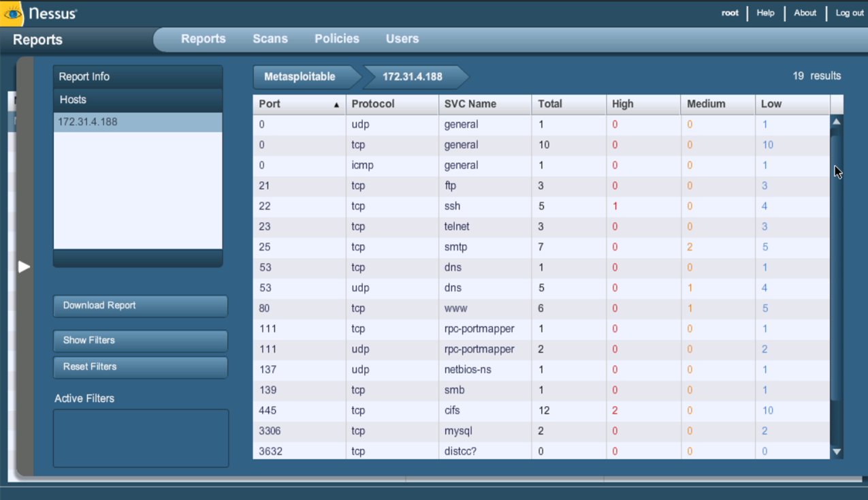The width and height of the screenshot is (868, 500).
Task: Click the Port column sort arrow
Action: click(336, 105)
